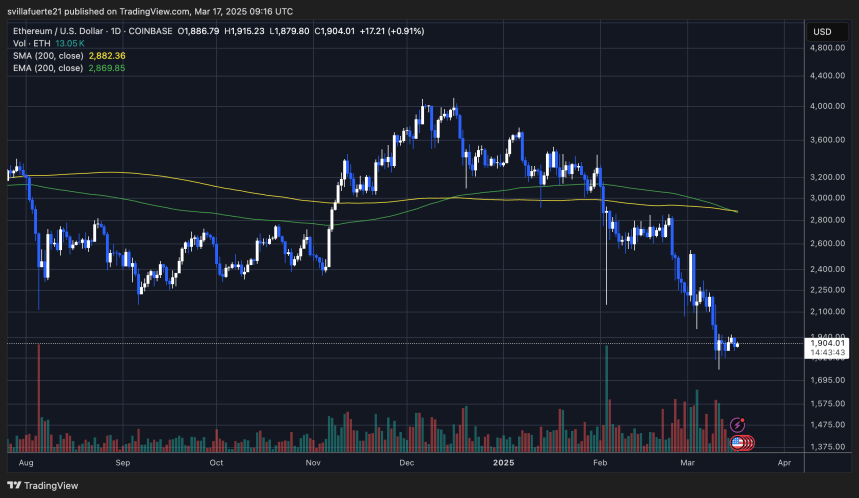
Task: Click the volume value 13.05 K
Action: click(x=70, y=43)
